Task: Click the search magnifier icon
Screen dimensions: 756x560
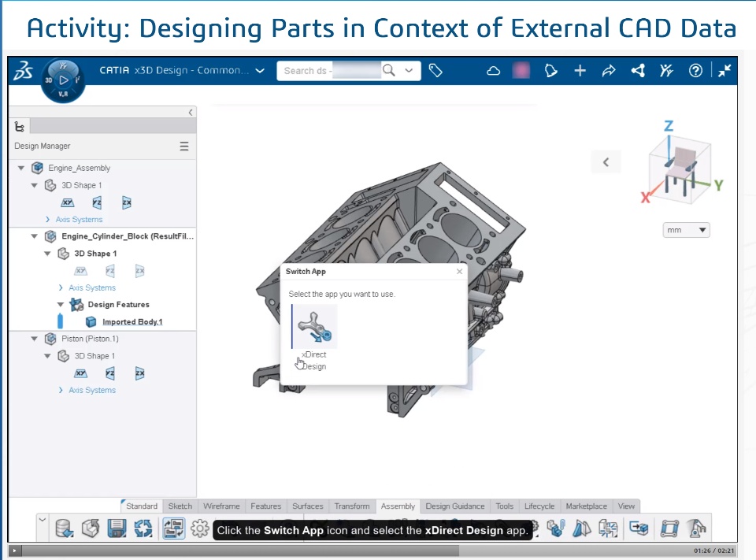Action: click(x=388, y=70)
